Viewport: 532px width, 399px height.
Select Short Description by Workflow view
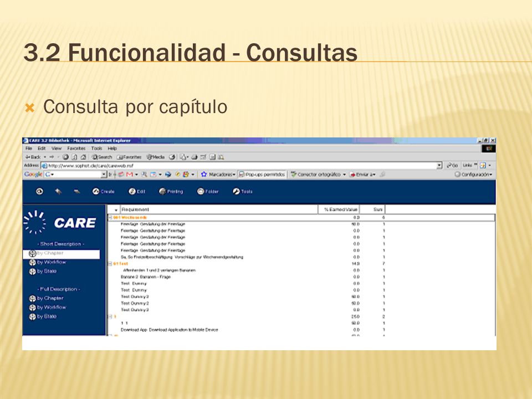coord(48,262)
